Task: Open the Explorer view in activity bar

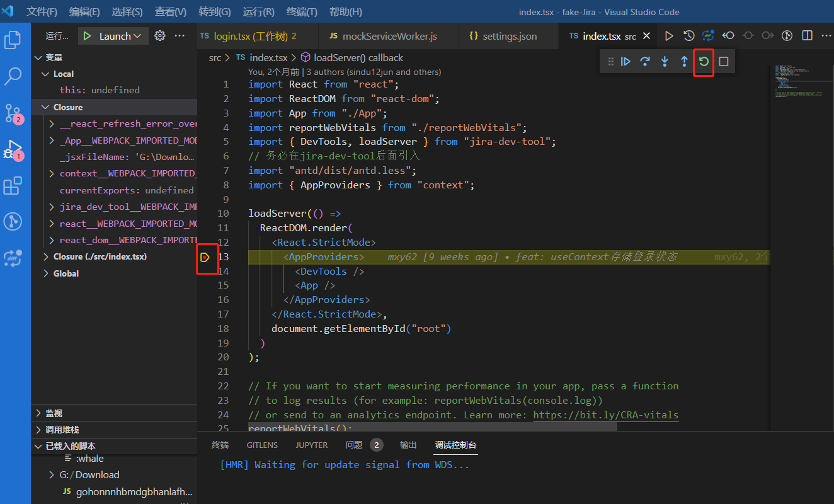Action: (13, 40)
